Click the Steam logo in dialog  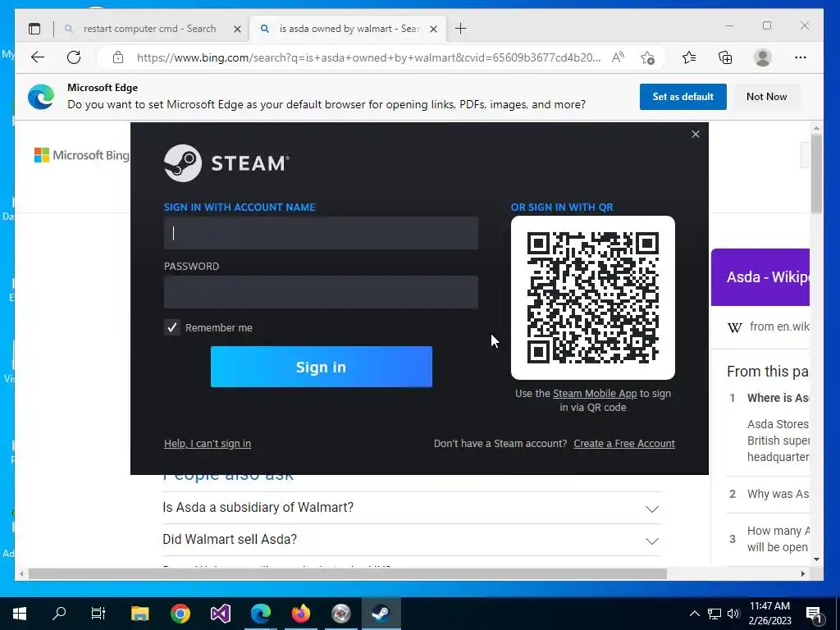point(226,163)
